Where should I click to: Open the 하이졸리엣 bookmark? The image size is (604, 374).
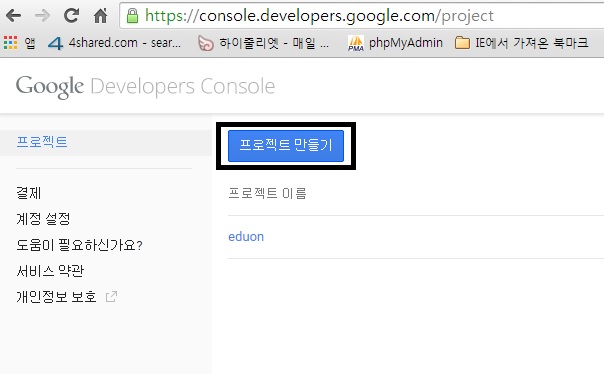pos(263,43)
